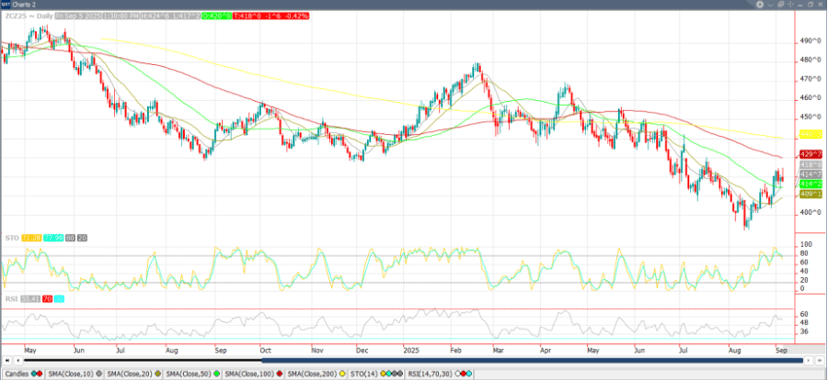Step the chart back with the single-left arrow

tap(18, 360)
